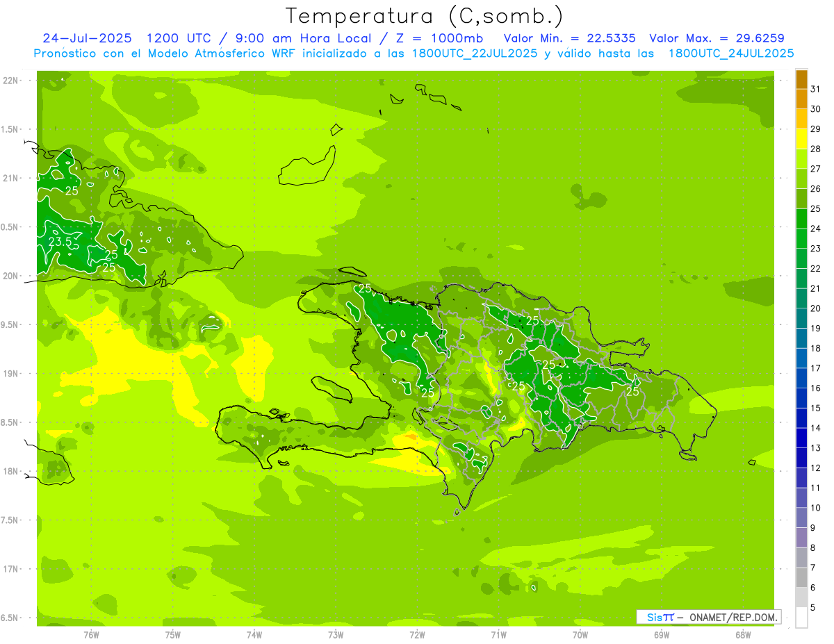Pick the yellow swatch between 28 and 29

tap(801, 139)
